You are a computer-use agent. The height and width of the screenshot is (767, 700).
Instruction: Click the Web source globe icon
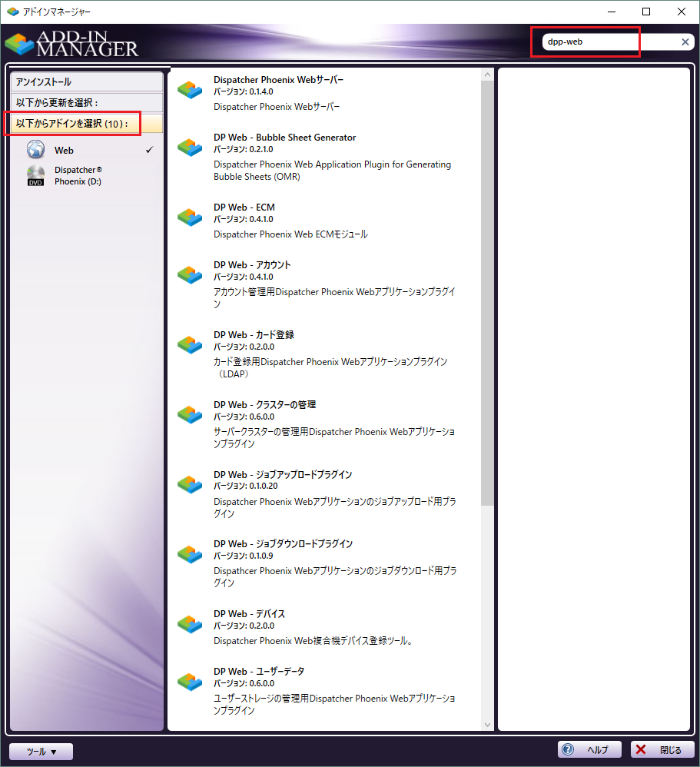[x=35, y=150]
